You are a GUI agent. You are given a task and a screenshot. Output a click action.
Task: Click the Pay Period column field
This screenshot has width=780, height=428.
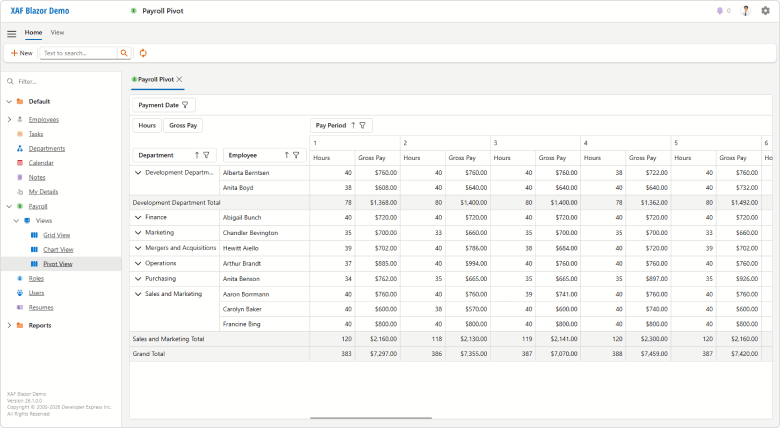tap(341, 125)
